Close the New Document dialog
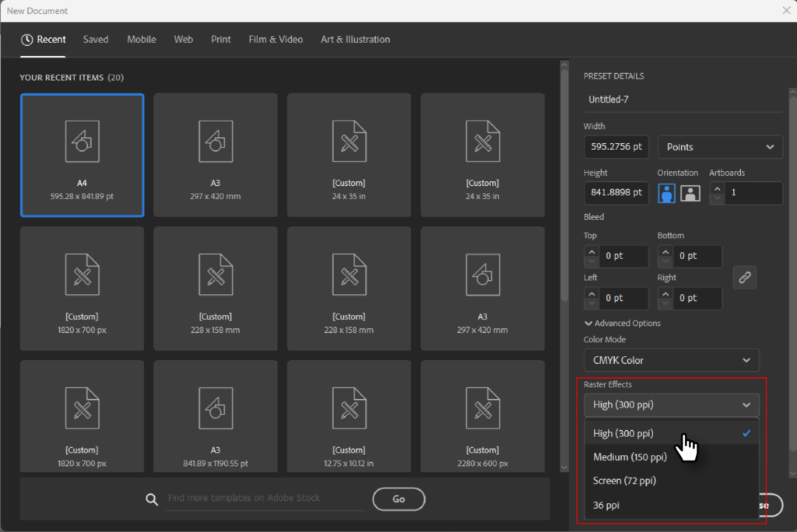This screenshot has width=797, height=532. click(786, 11)
